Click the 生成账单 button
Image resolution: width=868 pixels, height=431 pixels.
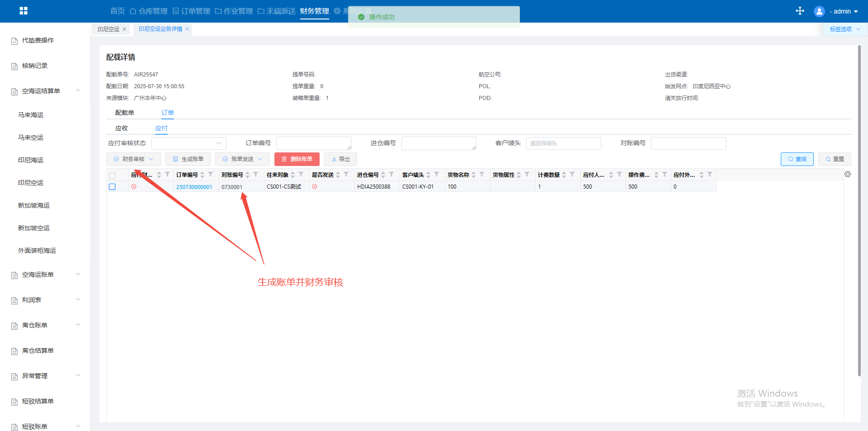(x=188, y=159)
